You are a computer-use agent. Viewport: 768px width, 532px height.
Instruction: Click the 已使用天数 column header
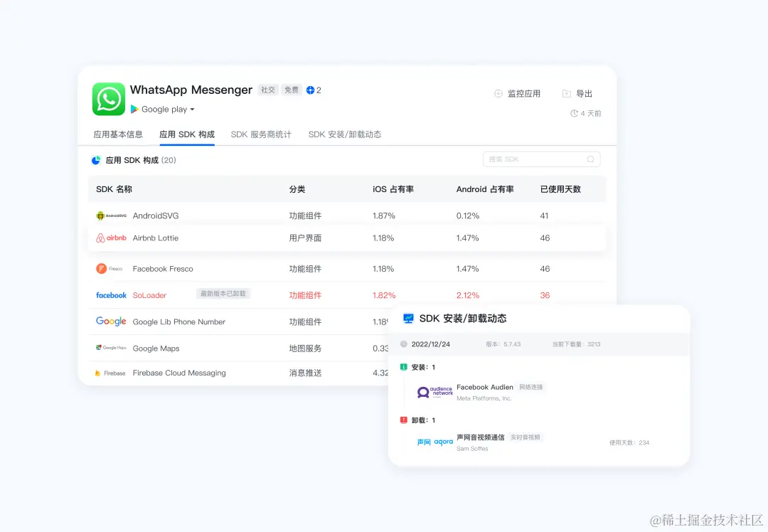pyautogui.click(x=561, y=189)
